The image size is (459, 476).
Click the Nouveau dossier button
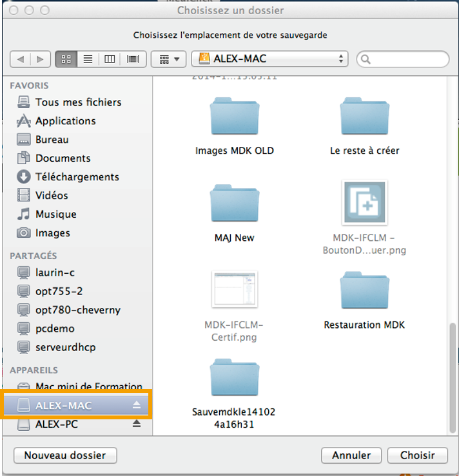64,455
